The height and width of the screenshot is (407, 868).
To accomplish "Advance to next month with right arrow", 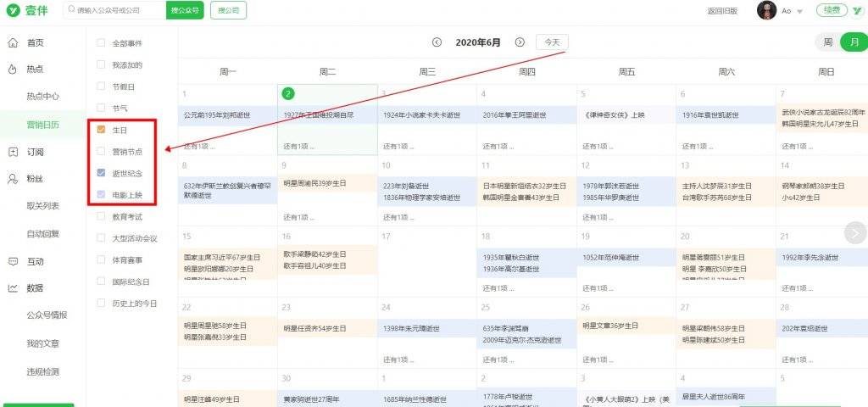I will (x=520, y=42).
